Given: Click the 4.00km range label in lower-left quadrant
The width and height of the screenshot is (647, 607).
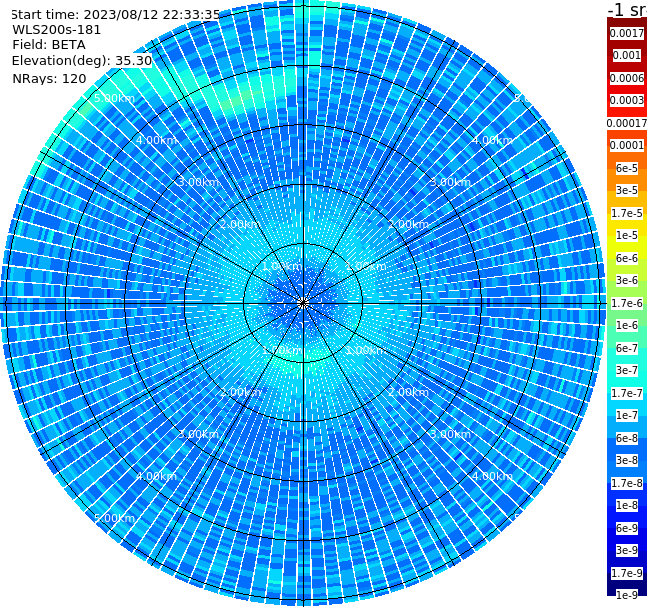Looking at the screenshot, I should point(156,476).
